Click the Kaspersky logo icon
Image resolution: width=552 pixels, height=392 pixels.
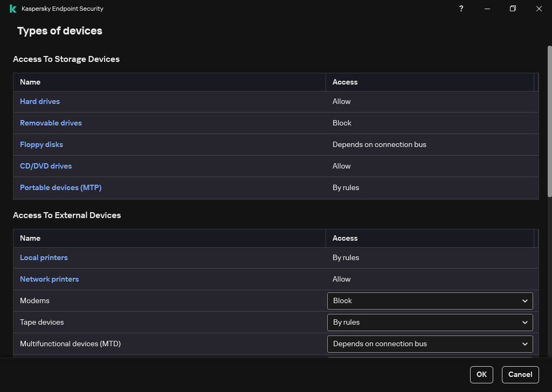click(12, 8)
